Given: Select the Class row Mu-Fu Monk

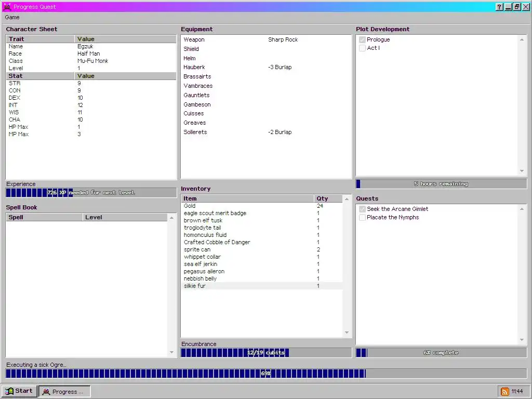Looking at the screenshot, I should click(91, 61).
